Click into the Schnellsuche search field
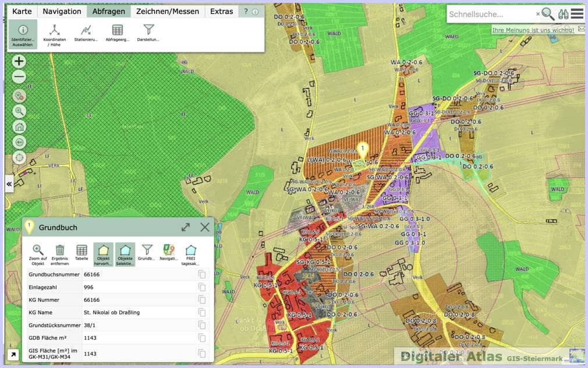This screenshot has height=368, width=588. [491, 14]
